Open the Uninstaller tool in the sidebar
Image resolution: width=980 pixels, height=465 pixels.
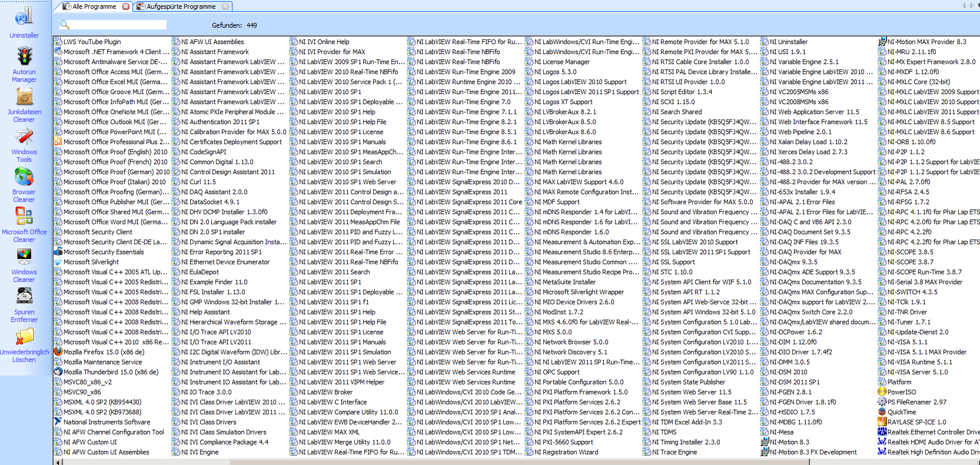click(x=24, y=22)
